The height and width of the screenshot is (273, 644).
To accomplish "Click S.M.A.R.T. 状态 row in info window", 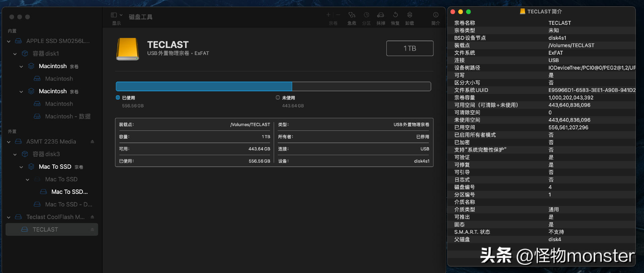I will (x=542, y=232).
